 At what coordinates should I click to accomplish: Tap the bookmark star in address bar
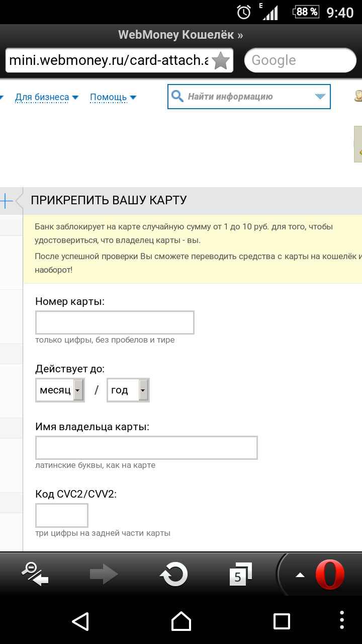(x=220, y=61)
